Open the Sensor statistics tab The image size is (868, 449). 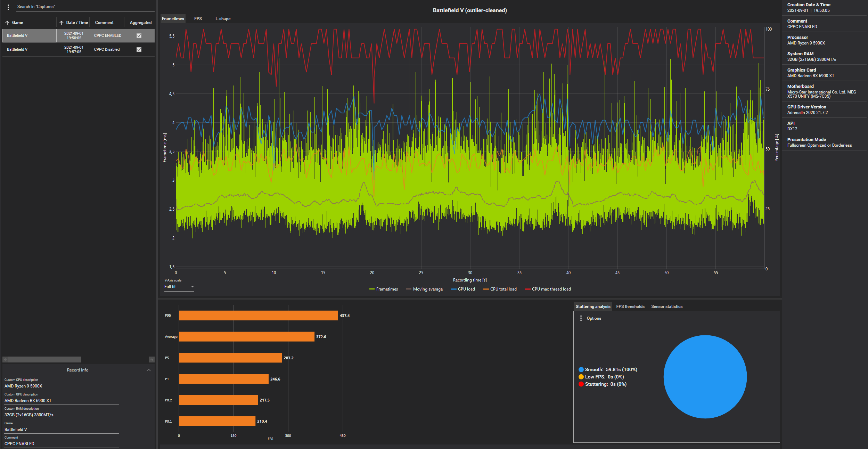[x=666, y=307]
